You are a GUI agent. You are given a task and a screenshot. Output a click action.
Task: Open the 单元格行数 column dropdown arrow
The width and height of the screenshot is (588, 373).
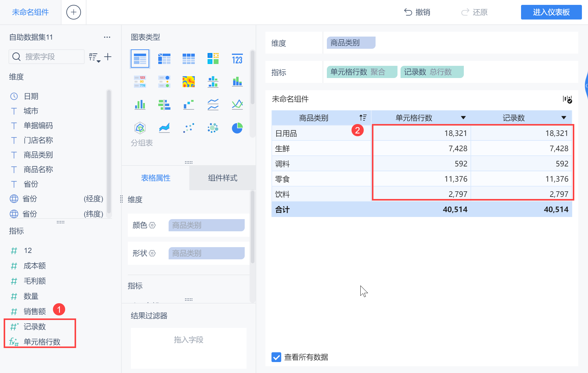(463, 118)
